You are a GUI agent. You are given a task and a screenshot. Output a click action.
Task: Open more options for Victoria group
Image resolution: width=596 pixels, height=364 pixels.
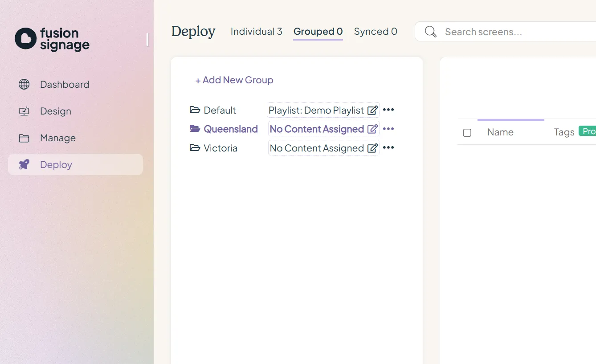coord(388,147)
